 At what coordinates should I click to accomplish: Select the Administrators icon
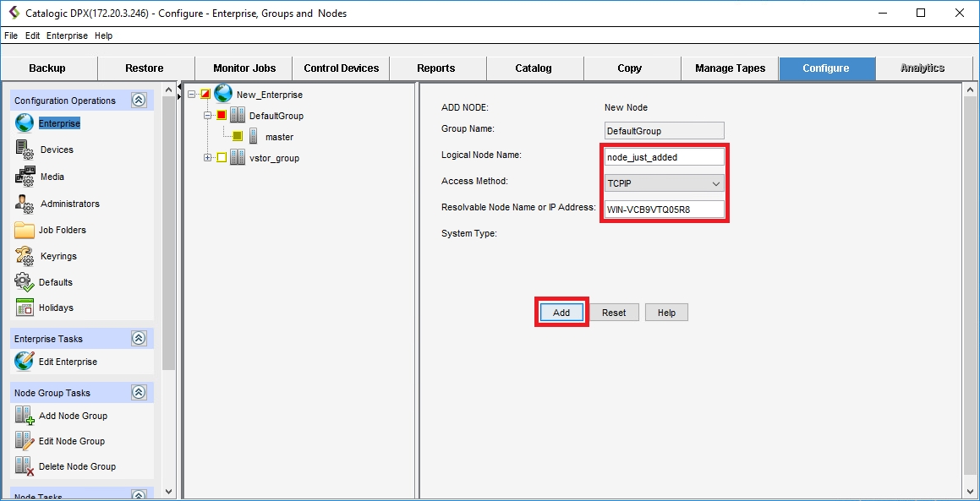click(25, 204)
